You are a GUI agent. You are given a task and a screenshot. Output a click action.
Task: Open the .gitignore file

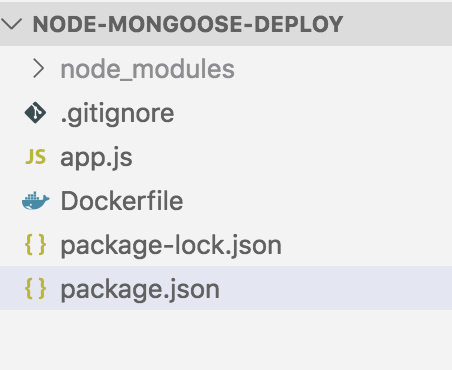[117, 114]
